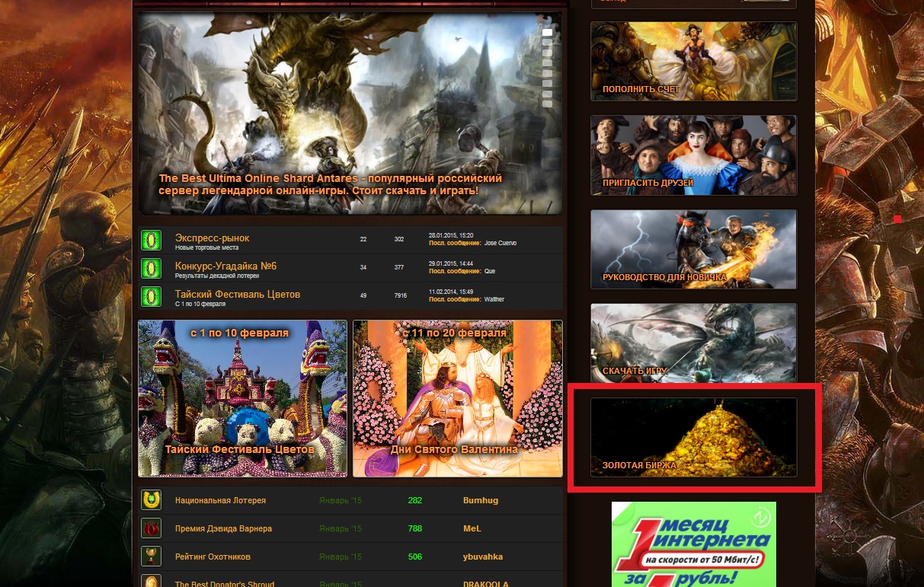Click the horseshoe icon of Национальная Лотерея
This screenshot has width=924, height=587.
click(151, 500)
